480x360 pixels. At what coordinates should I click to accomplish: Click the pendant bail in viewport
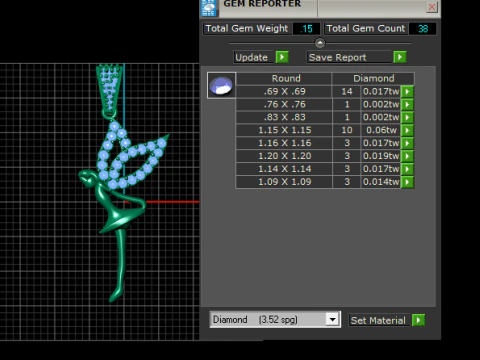[x=109, y=90]
